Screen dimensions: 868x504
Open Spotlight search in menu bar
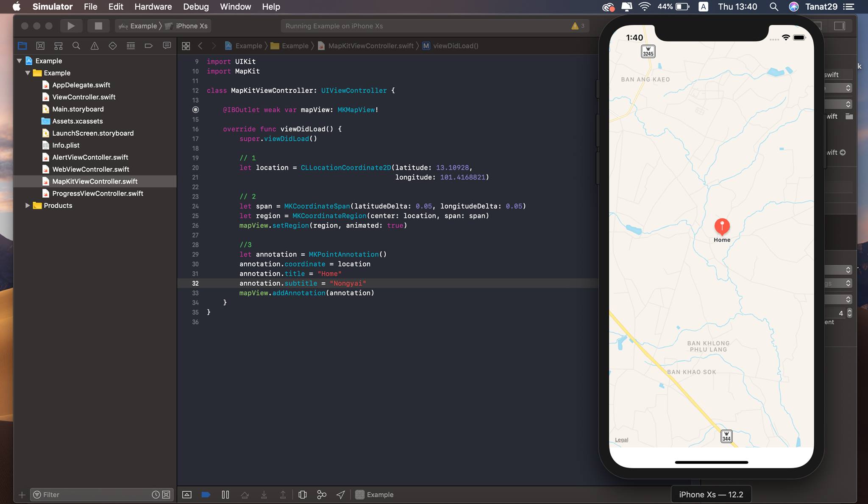click(773, 7)
